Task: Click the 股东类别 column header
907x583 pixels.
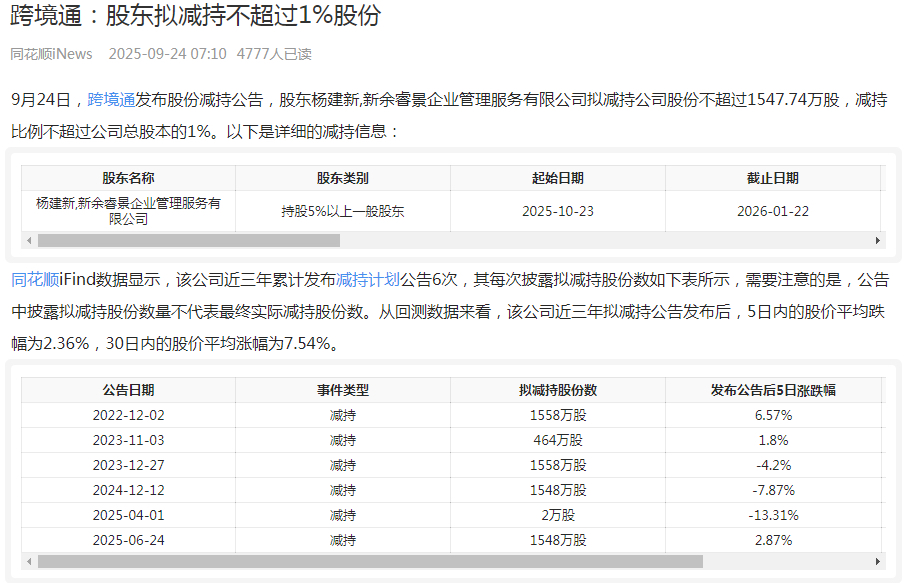Action: 343,178
